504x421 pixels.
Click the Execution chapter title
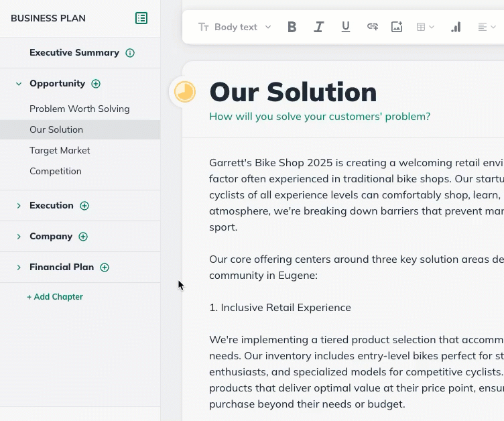[x=52, y=205]
